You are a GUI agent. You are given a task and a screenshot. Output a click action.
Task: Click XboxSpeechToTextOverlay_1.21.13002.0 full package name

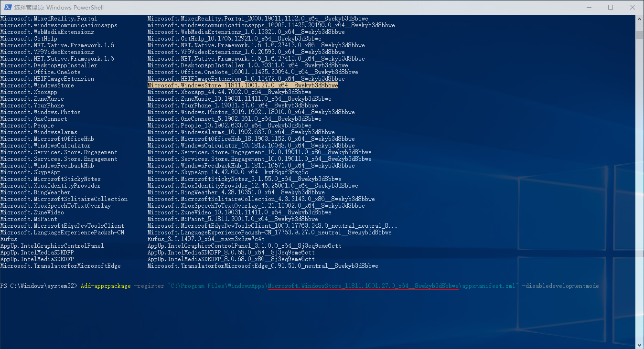click(x=256, y=206)
